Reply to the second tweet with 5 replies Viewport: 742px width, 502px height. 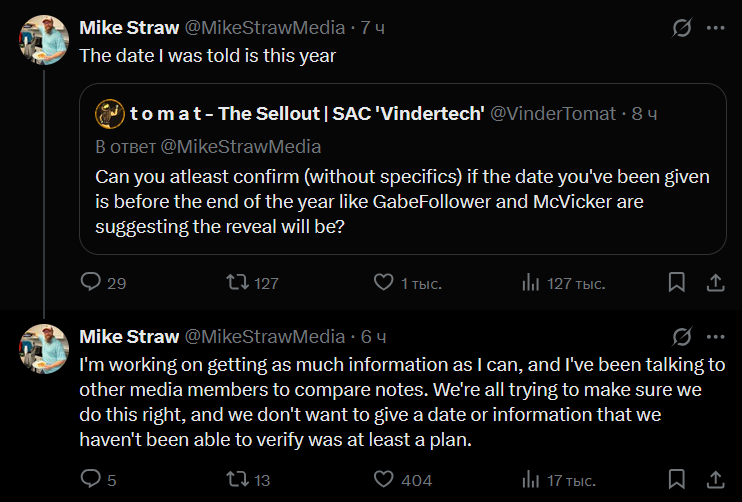click(x=91, y=480)
